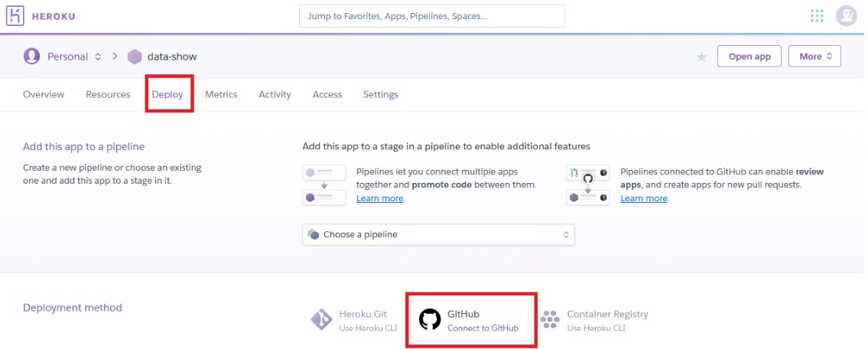868x349 pixels.
Task: Open the Choose a pipeline dropdown
Action: click(x=438, y=234)
